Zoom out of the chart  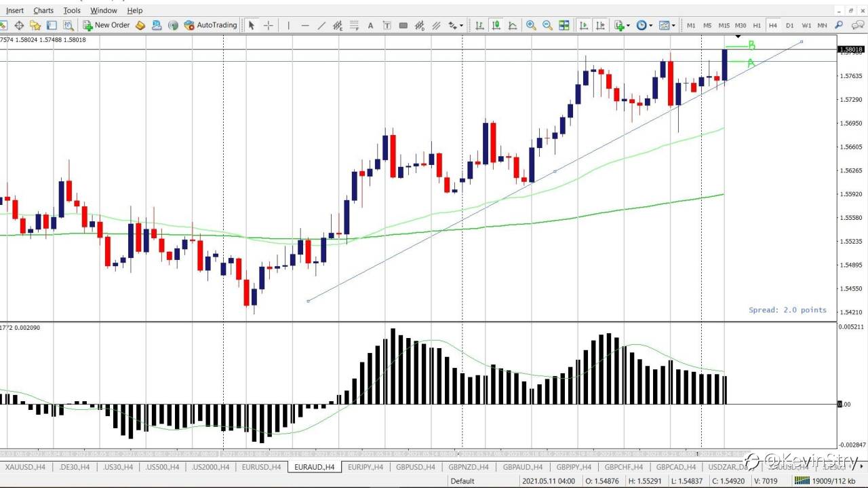coord(547,25)
